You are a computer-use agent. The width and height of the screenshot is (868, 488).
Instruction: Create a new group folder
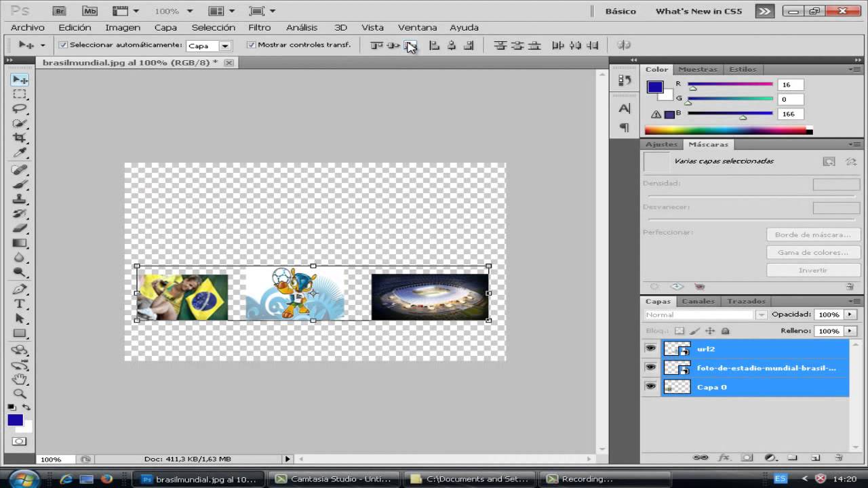click(x=792, y=458)
